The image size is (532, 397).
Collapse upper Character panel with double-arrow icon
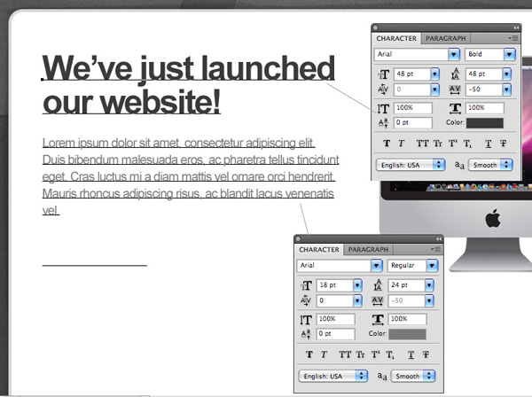516,27
